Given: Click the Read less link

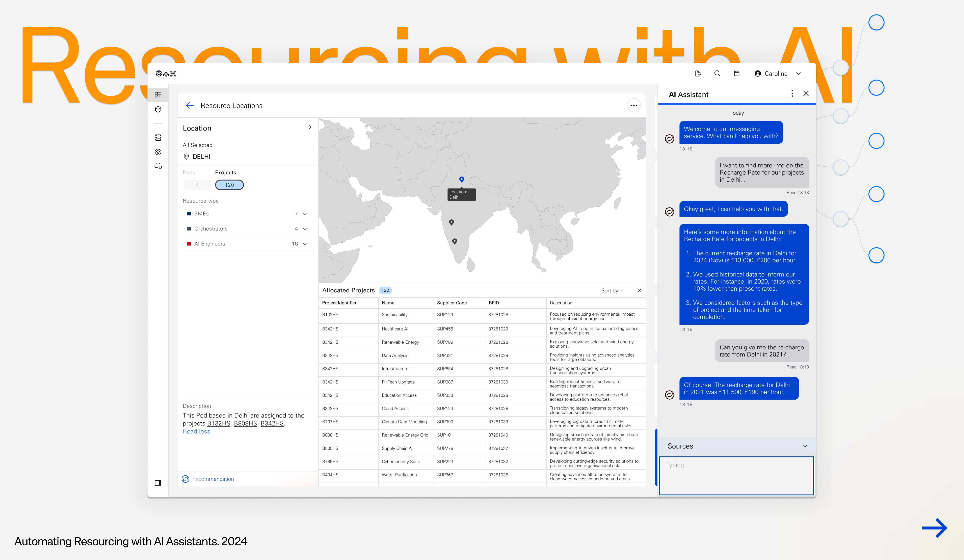Looking at the screenshot, I should [196, 431].
